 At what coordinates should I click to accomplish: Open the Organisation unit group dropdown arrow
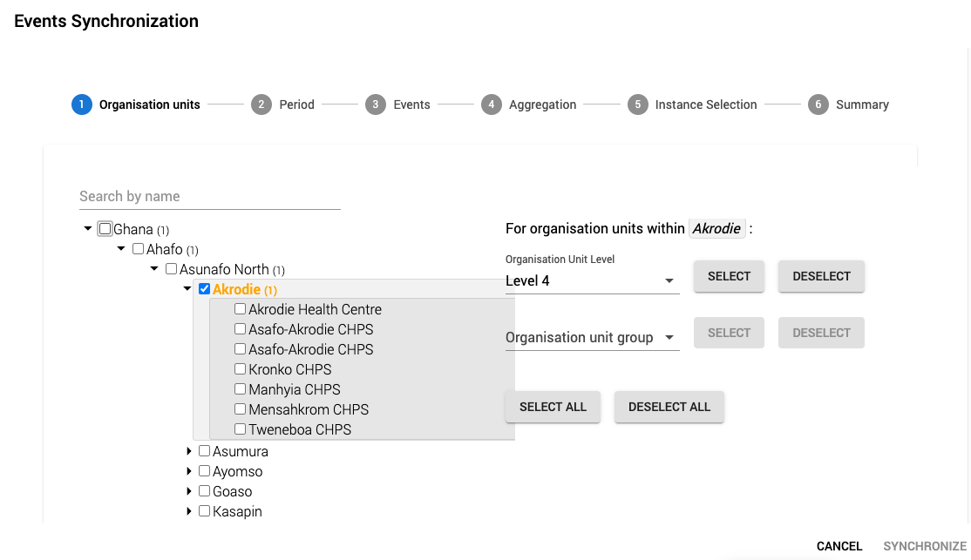pos(669,337)
